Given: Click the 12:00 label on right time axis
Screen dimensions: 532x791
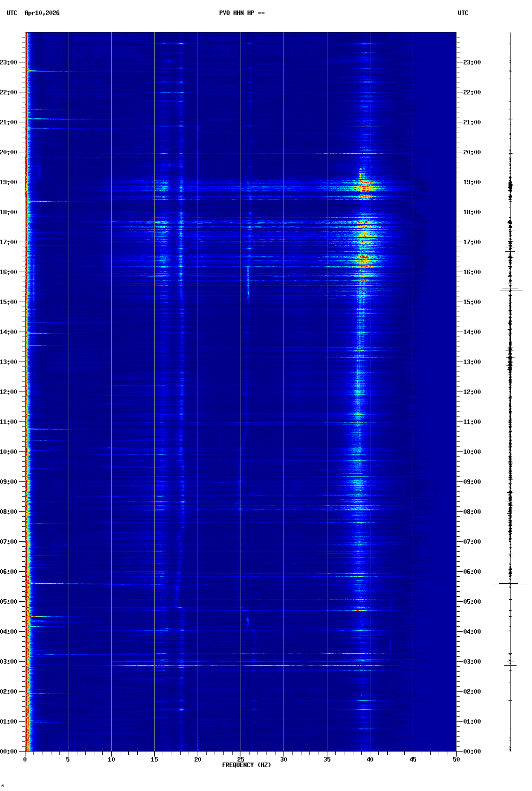Looking at the screenshot, I should tap(472, 392).
